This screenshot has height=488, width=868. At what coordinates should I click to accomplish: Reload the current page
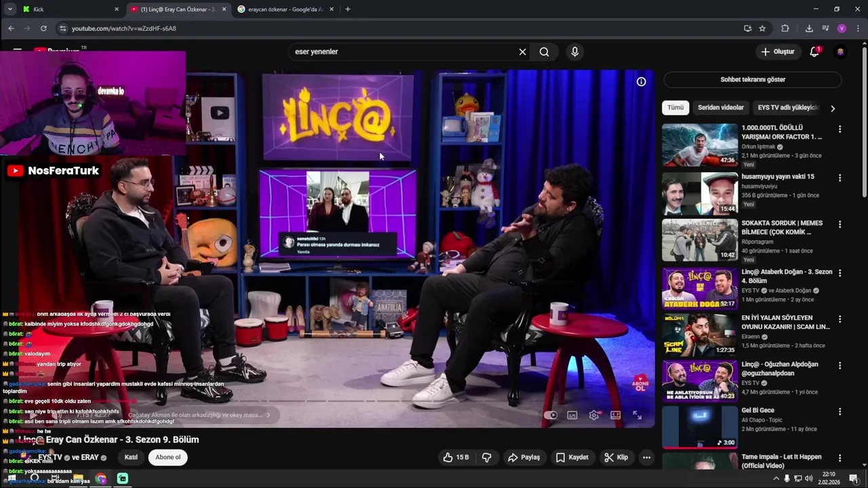pyautogui.click(x=43, y=28)
